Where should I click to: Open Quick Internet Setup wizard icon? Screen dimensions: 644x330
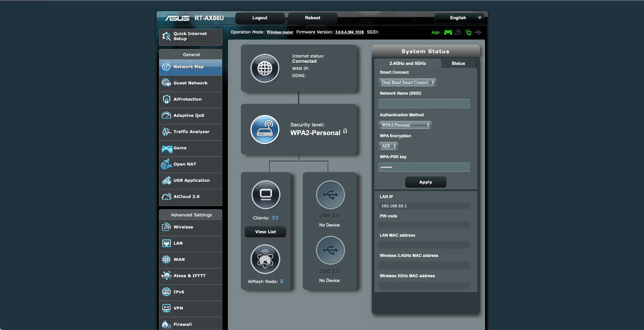click(x=166, y=36)
